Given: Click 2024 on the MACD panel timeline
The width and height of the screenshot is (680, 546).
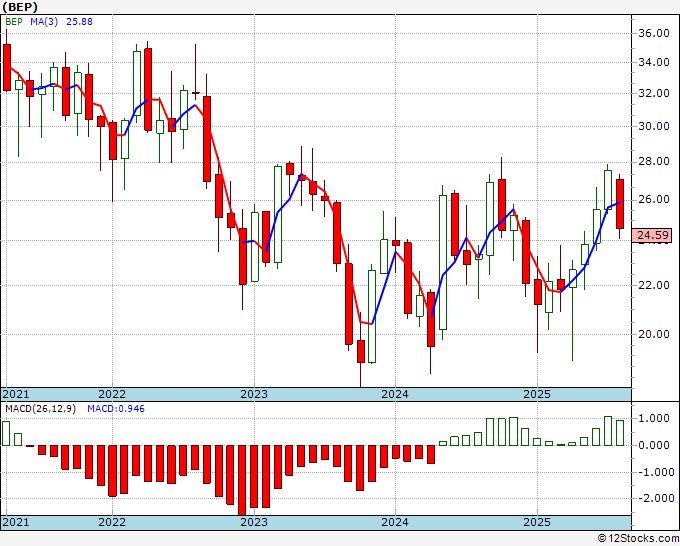Looking at the screenshot, I should click(x=395, y=522).
